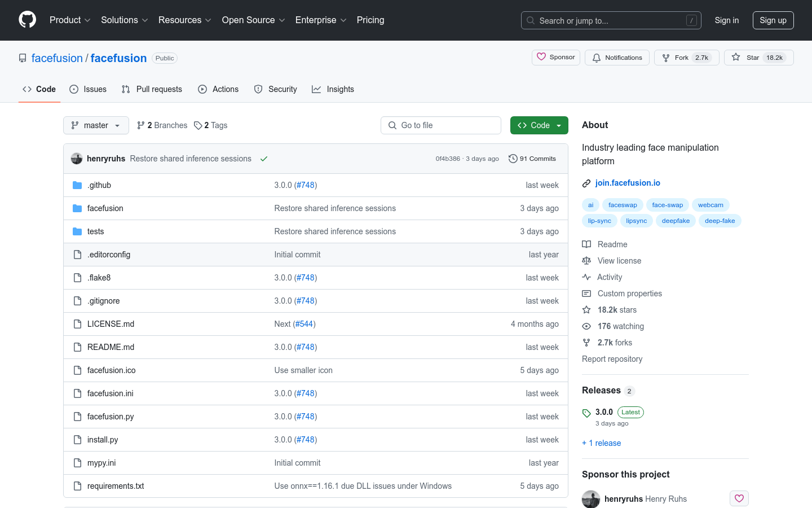Image resolution: width=812 pixels, height=508 pixels.
Task: Click the Sponsor heart button
Action: coord(556,57)
